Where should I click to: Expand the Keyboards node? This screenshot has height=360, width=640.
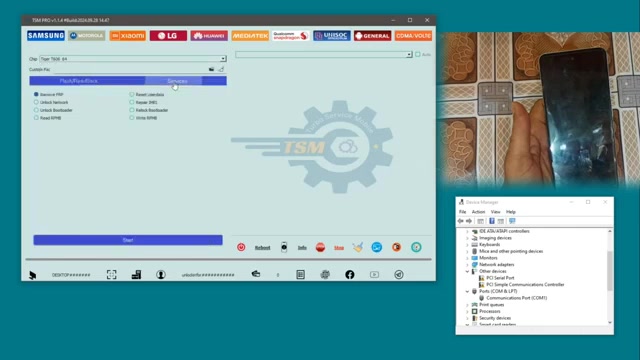pos(467,244)
